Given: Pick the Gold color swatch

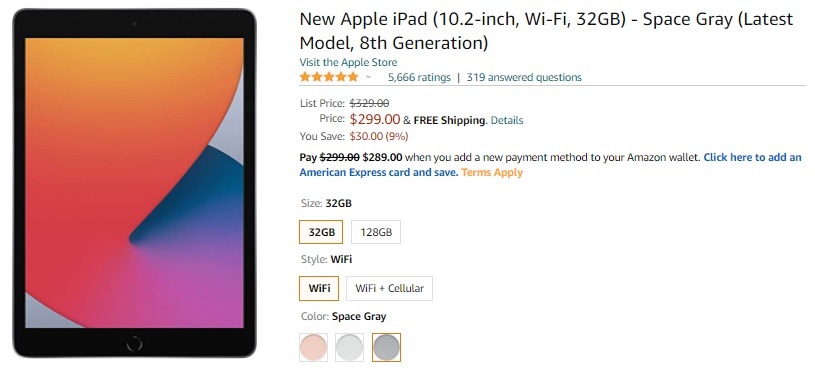Looking at the screenshot, I should [313, 347].
